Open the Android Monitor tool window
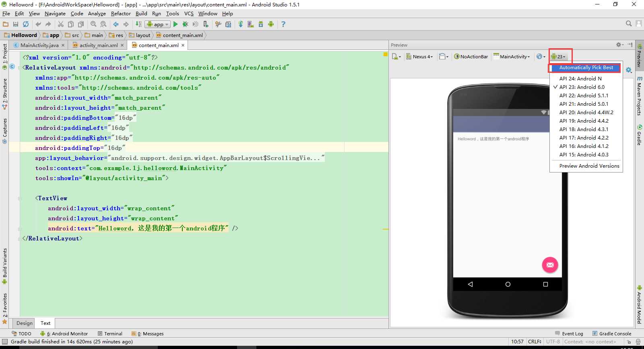This screenshot has width=644, height=349. pos(64,334)
